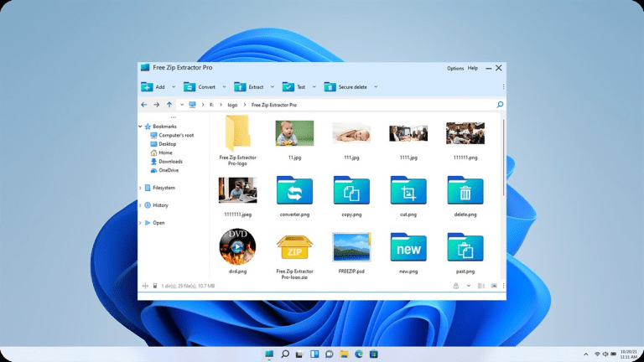644x362 pixels.
Task: Click the Convert toolbar icon
Action: tap(190, 86)
